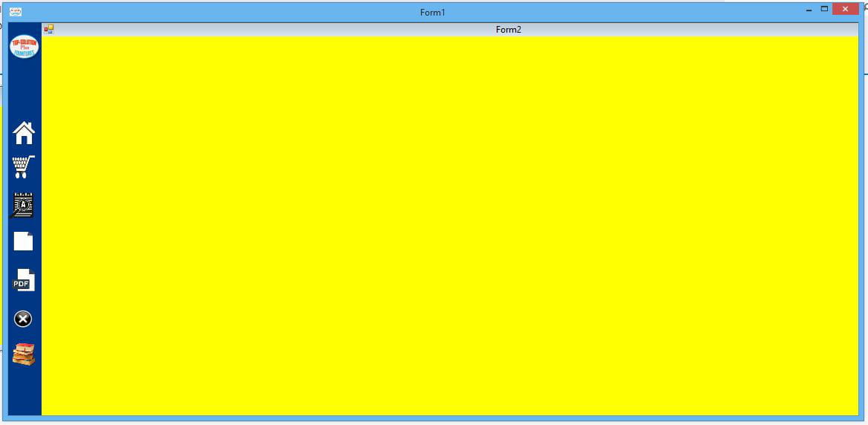This screenshot has width=868, height=425.
Task: Open the address book notepad icon
Action: click(x=24, y=204)
